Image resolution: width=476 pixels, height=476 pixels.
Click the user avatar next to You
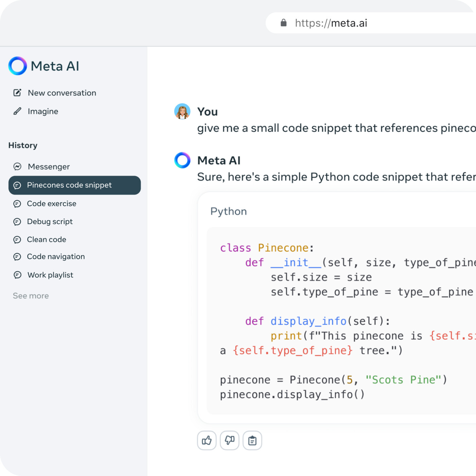click(x=182, y=112)
